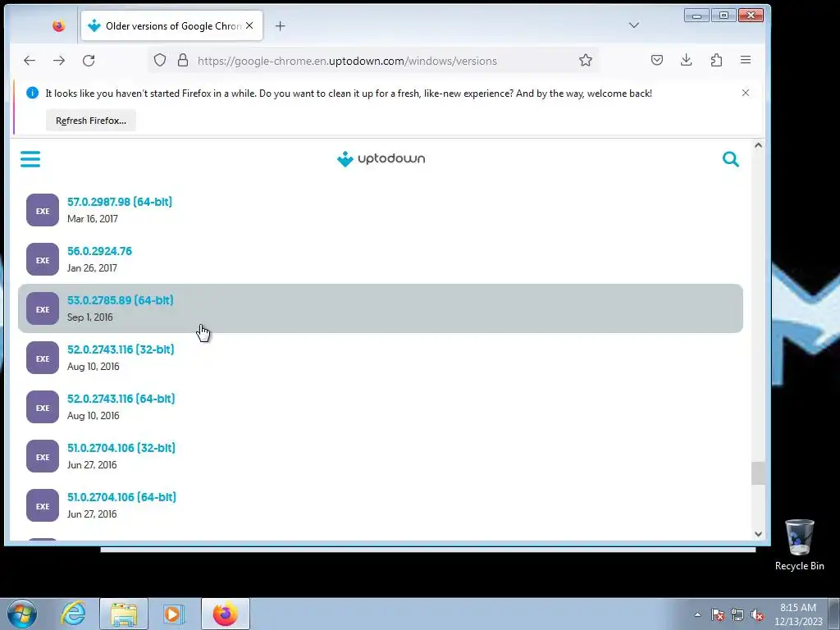Open the clock showing 8:15 AM
840x630 pixels.
click(x=798, y=614)
